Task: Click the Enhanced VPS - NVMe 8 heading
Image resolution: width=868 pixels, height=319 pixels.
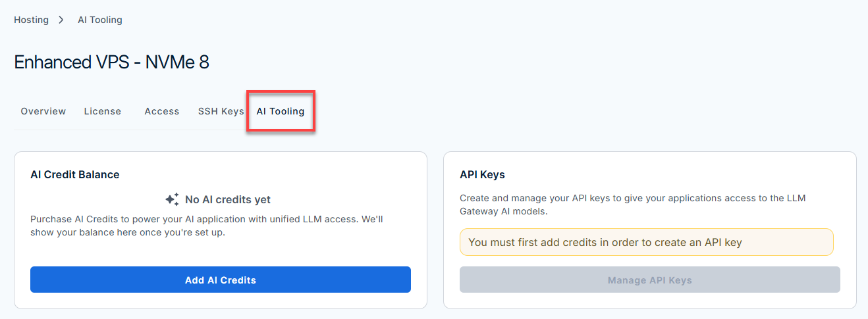Action: (x=112, y=62)
